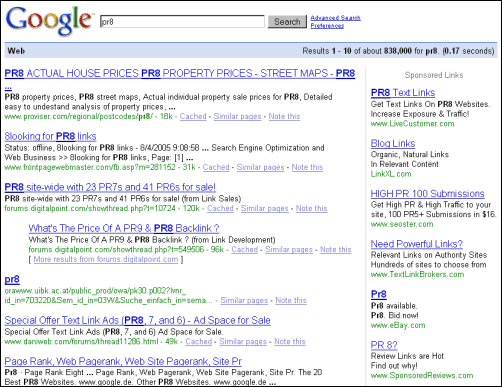Open Cached link for daniweb.com result
This screenshot has width=502, height=387.
[199, 342]
